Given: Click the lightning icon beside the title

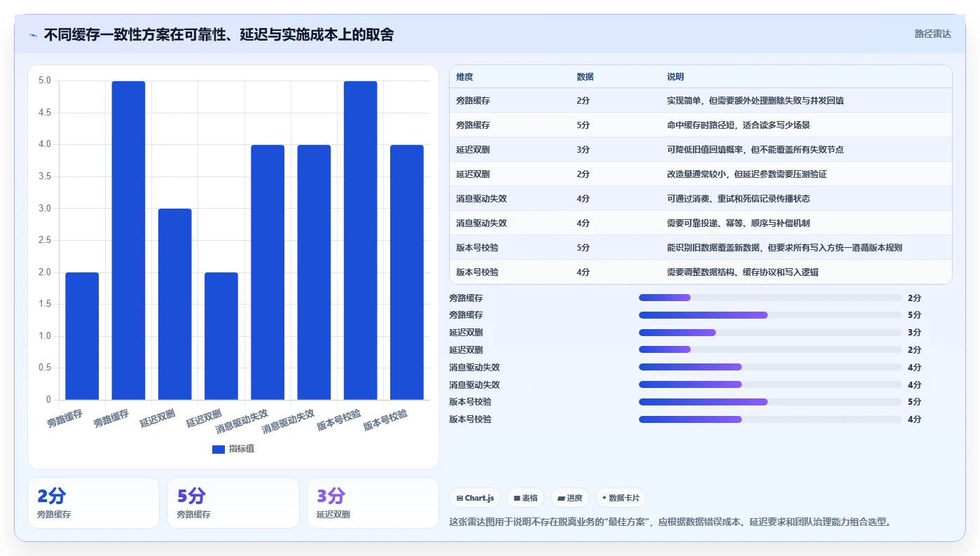Looking at the screenshot, I should 33,35.
